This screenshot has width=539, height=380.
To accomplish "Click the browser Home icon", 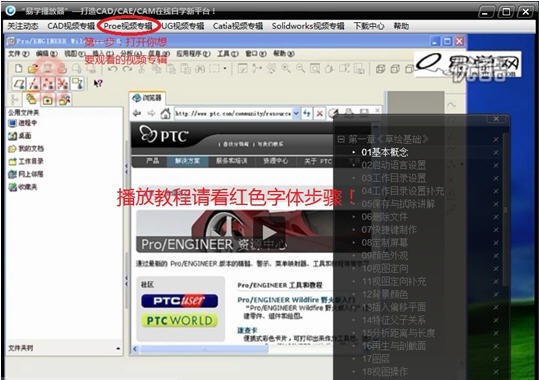I will 166,113.
